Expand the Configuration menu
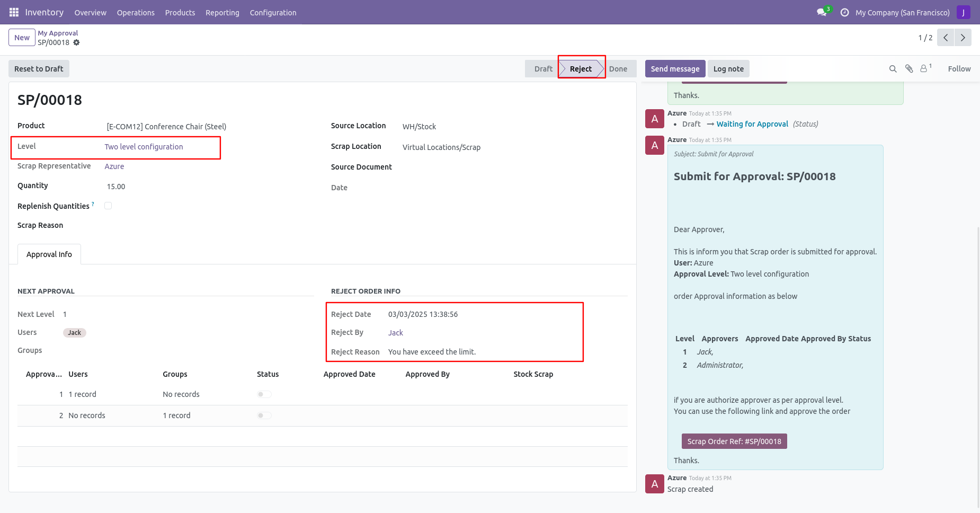 (273, 13)
